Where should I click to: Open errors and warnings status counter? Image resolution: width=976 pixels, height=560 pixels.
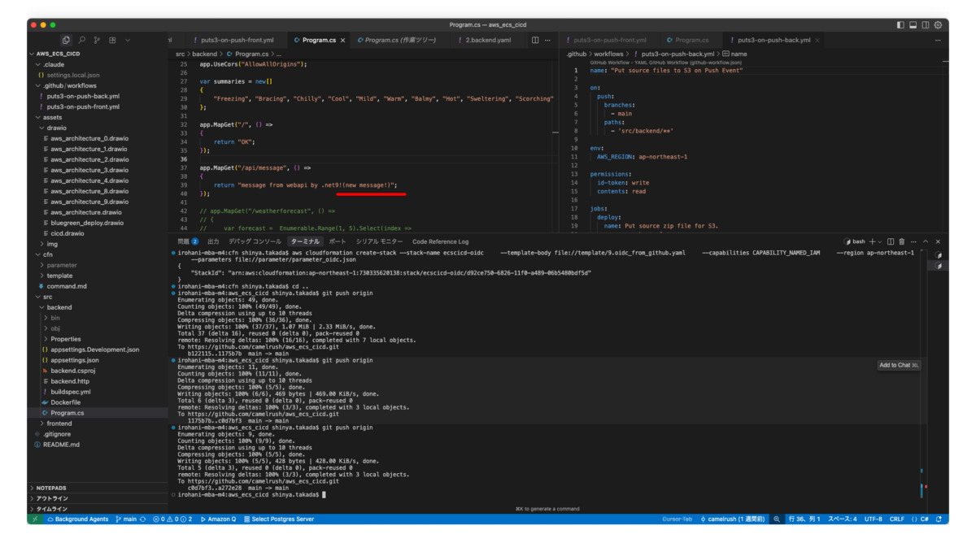coord(172,519)
